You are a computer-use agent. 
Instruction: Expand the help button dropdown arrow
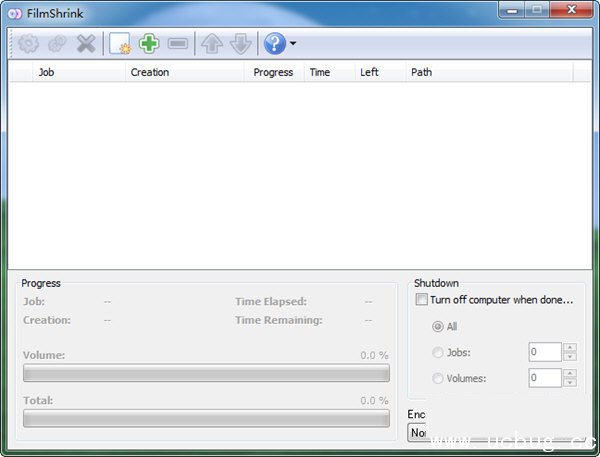coord(293,45)
